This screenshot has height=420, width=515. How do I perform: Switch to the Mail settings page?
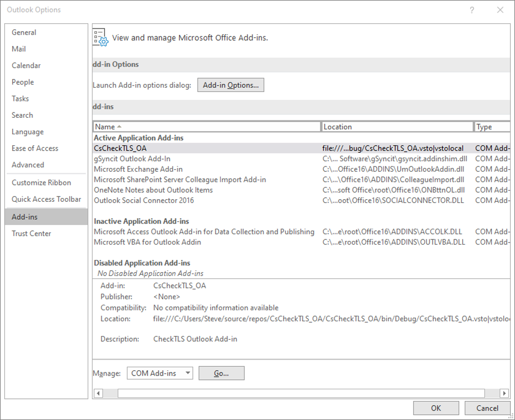click(x=18, y=49)
